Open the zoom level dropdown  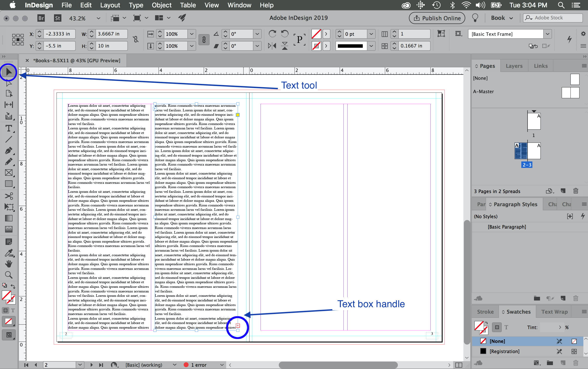tap(98, 18)
